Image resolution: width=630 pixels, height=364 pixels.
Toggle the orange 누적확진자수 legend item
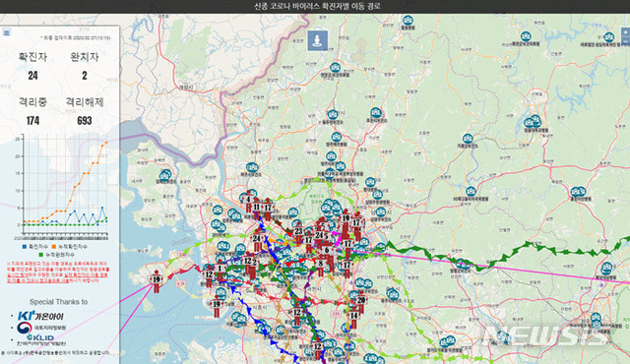[x=69, y=246]
